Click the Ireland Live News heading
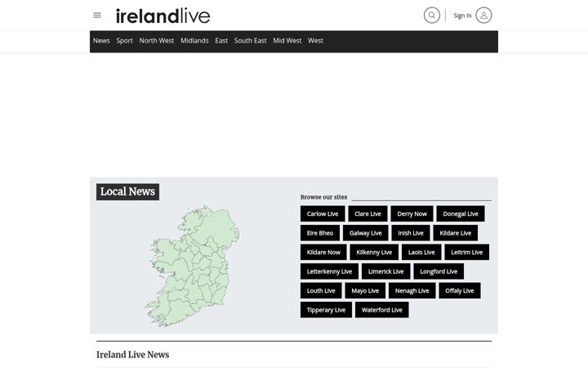 point(133,354)
